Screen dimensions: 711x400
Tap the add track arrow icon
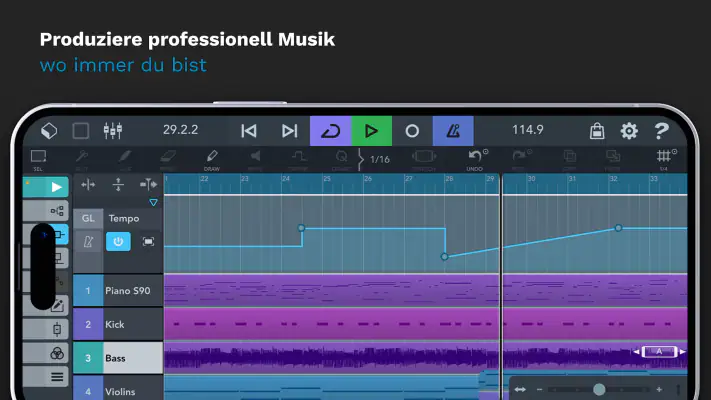(148, 185)
